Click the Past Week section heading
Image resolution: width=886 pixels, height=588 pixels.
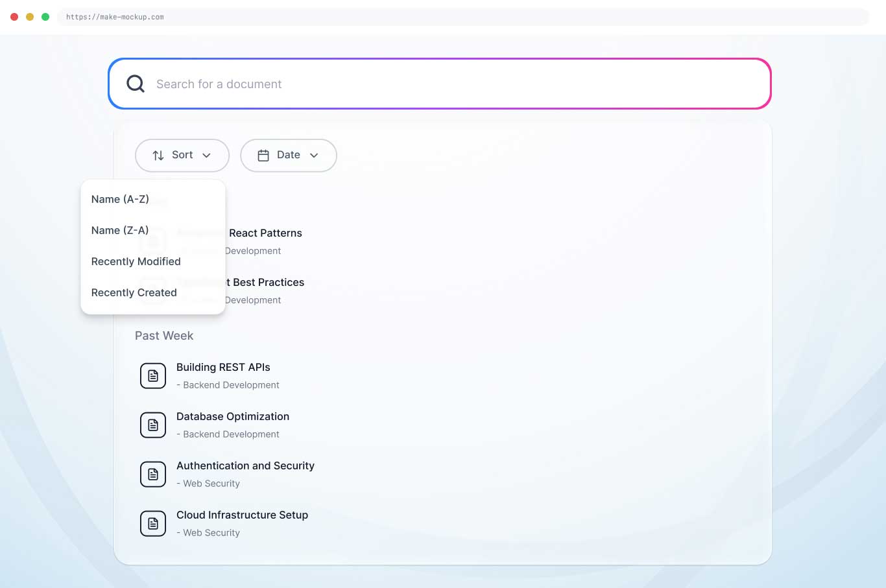(x=164, y=336)
